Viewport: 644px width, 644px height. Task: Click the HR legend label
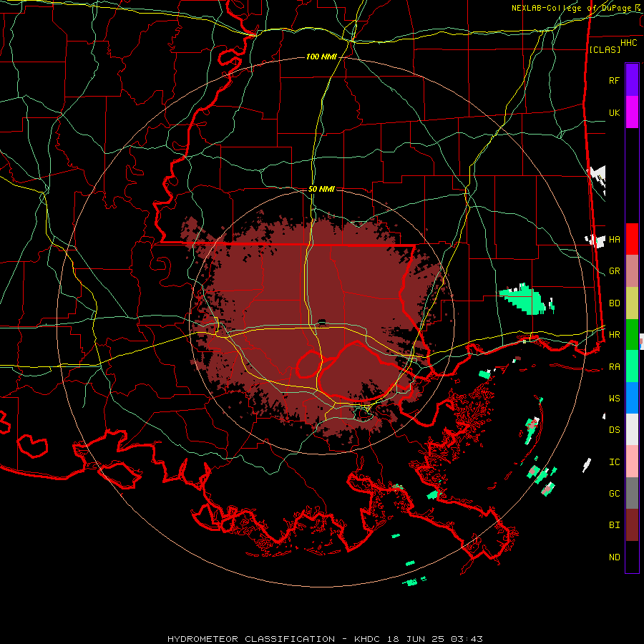coord(614,335)
